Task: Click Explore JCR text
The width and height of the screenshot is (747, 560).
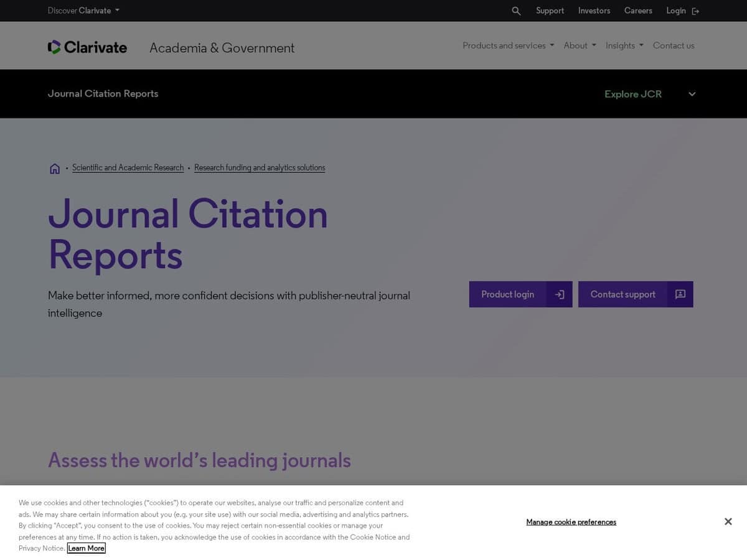Action: 633,94
